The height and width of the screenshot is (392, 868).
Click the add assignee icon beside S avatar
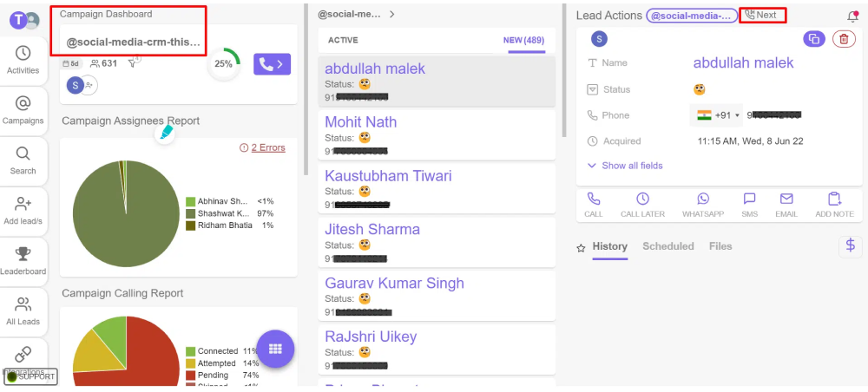(x=89, y=85)
